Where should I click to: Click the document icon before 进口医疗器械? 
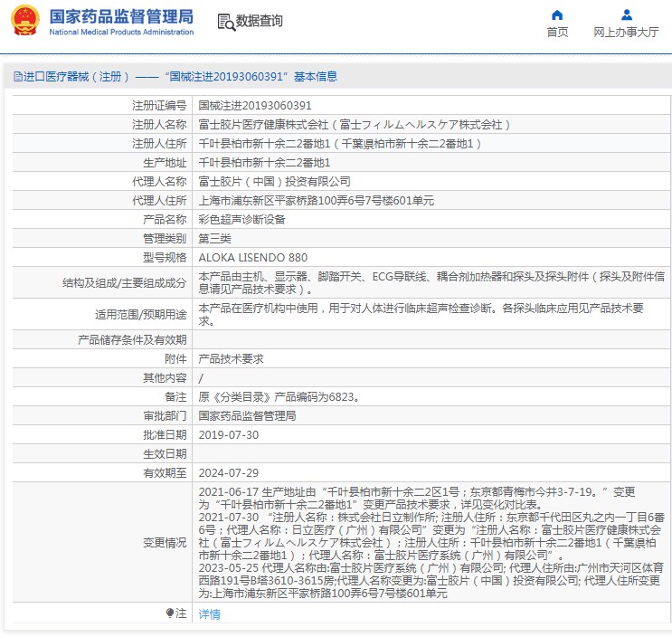[x=18, y=77]
